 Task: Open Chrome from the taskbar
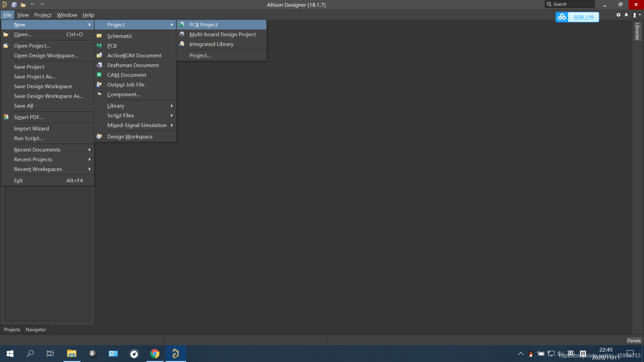[x=155, y=354]
